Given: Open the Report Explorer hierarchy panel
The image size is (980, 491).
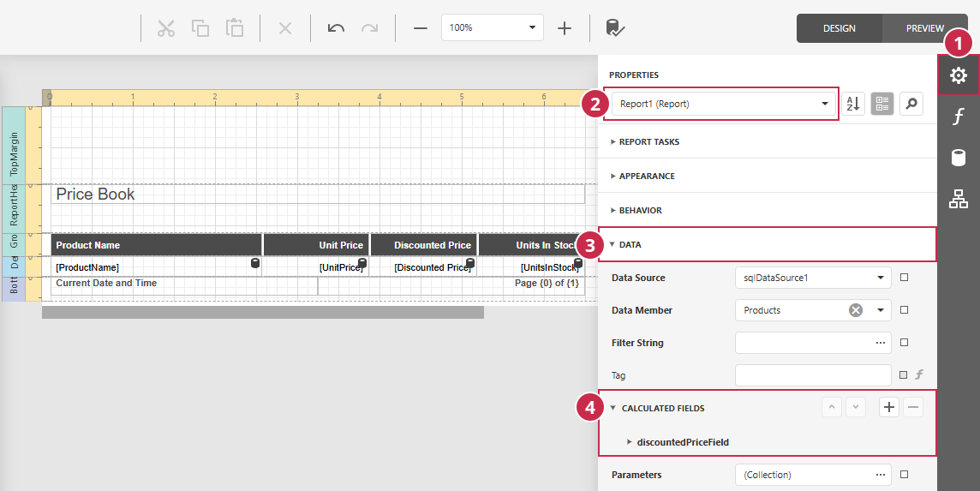Looking at the screenshot, I should (x=958, y=199).
